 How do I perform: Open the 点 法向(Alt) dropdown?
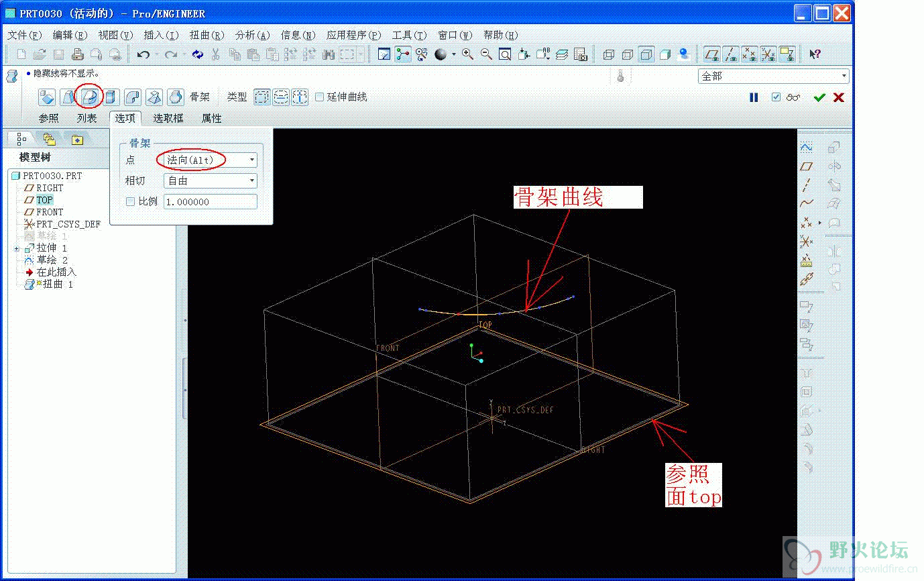210,160
